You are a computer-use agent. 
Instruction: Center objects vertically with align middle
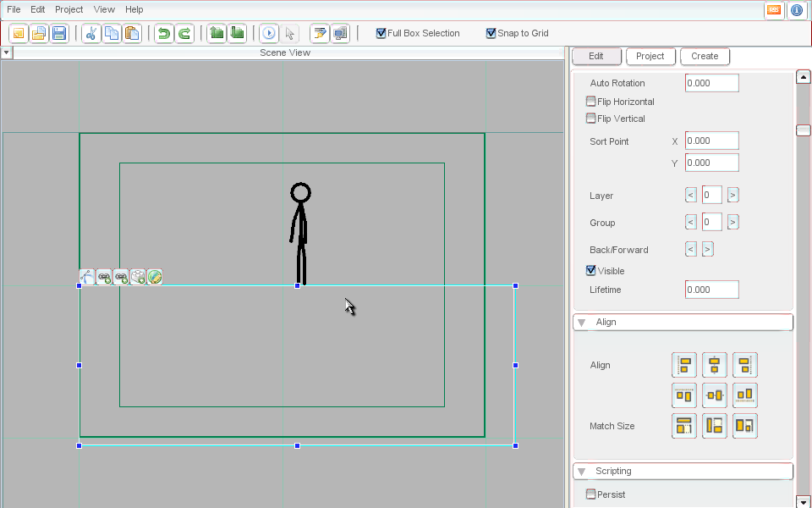tap(714, 395)
